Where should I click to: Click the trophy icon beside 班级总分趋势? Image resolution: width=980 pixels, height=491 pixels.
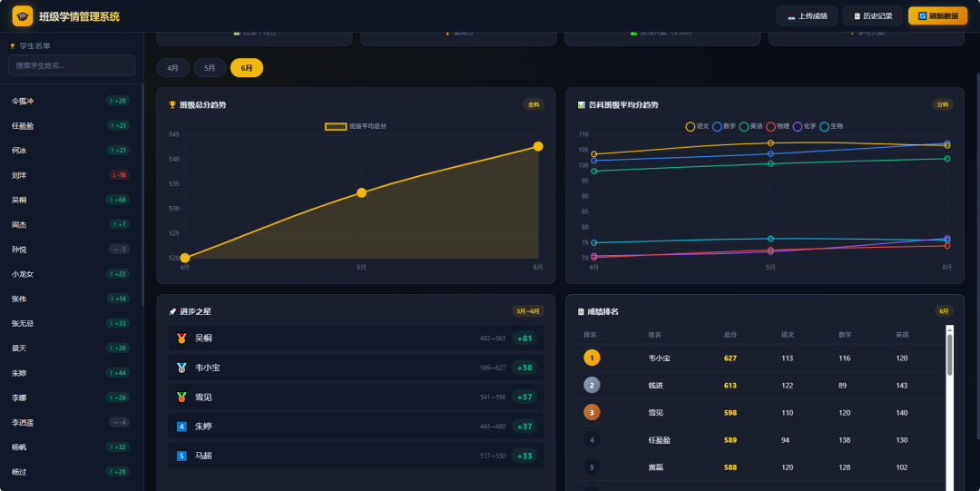coord(172,105)
